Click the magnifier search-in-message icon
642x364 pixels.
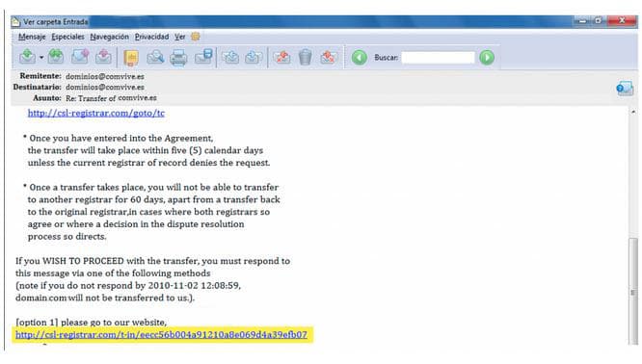click(155, 57)
